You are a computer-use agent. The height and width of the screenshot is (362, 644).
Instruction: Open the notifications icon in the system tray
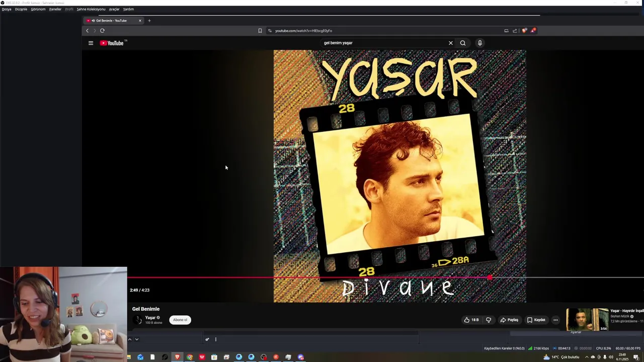(636, 357)
